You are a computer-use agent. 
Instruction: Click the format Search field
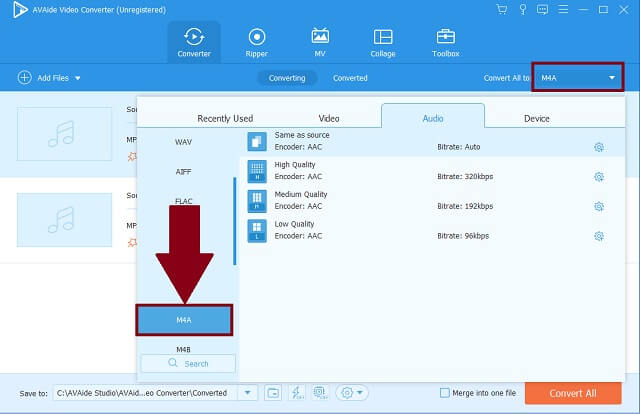188,363
